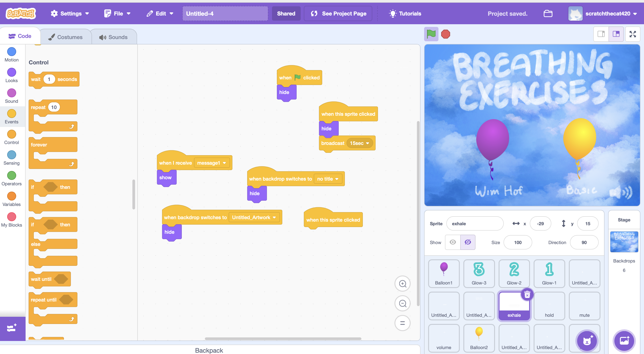The image size is (644, 354).
Task: Zoom in the code workspace
Action: point(402,284)
